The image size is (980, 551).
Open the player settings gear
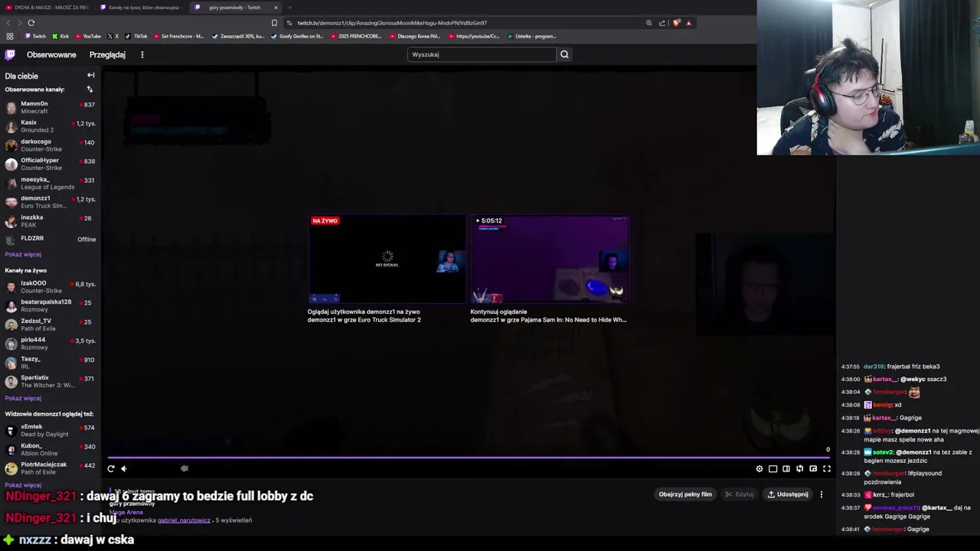point(759,469)
